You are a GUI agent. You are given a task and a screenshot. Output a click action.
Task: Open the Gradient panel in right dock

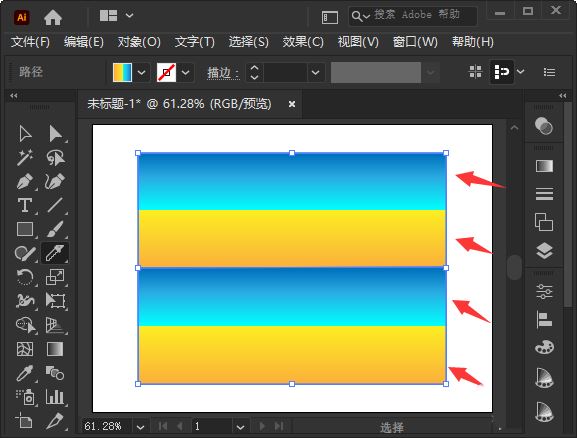pyautogui.click(x=544, y=166)
